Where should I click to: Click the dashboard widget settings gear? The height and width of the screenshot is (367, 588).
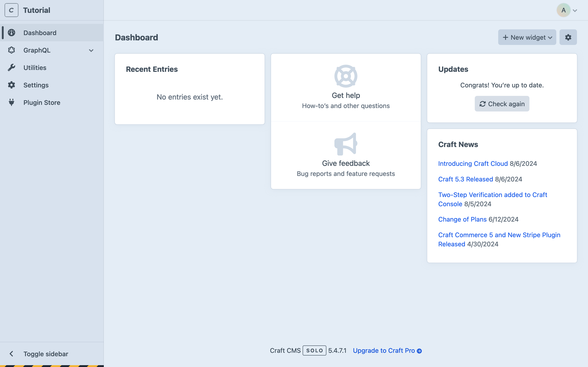click(568, 37)
